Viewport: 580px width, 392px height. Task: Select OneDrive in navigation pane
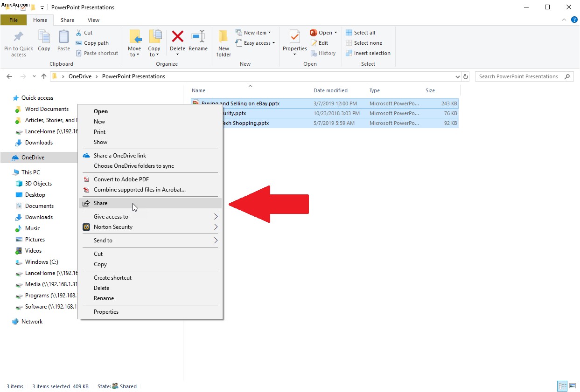(33, 158)
